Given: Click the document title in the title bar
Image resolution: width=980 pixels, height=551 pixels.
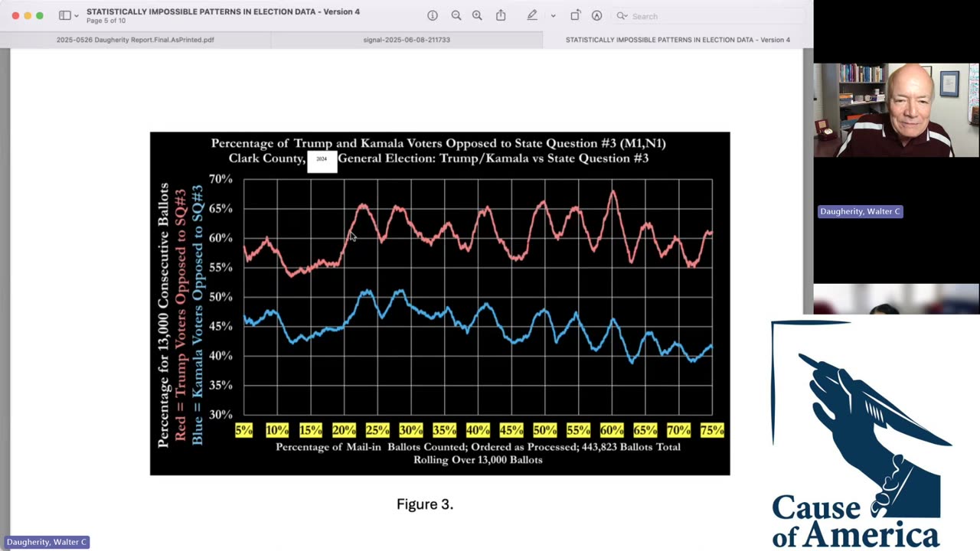Looking at the screenshot, I should (x=223, y=11).
